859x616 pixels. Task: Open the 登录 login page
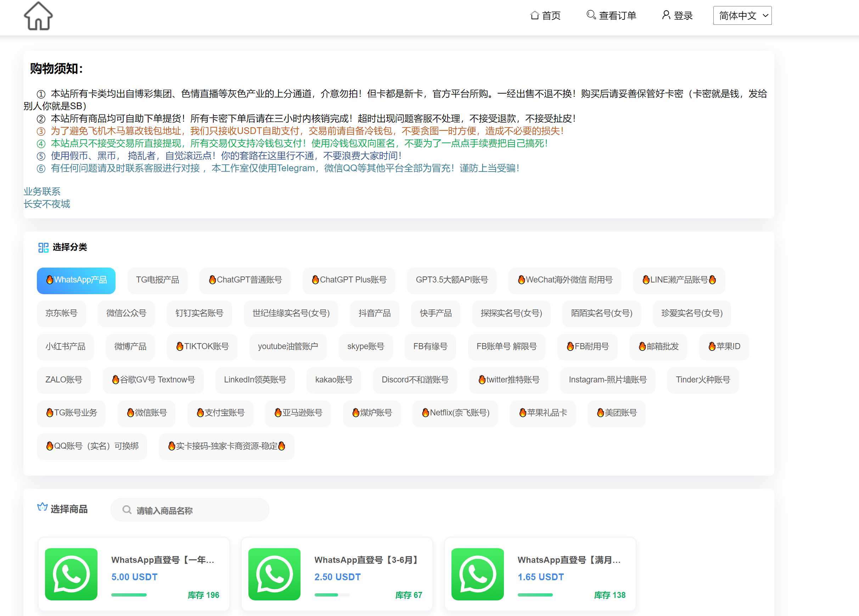[x=677, y=16]
